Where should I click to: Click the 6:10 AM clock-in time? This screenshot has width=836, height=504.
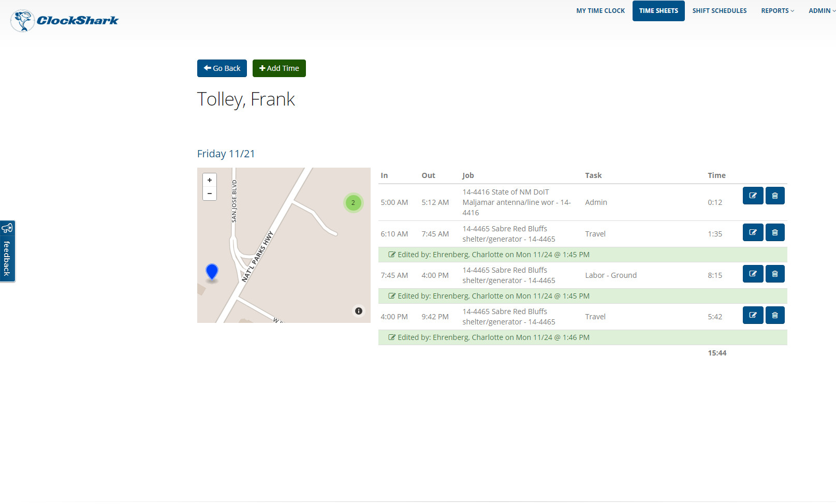tap(394, 234)
